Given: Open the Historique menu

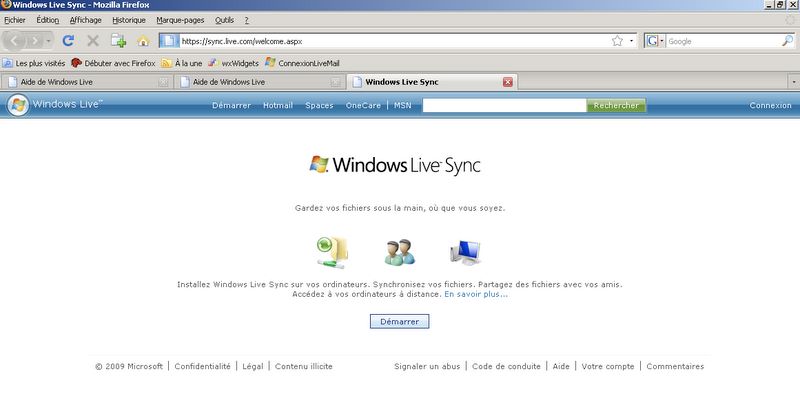Looking at the screenshot, I should pos(129,20).
